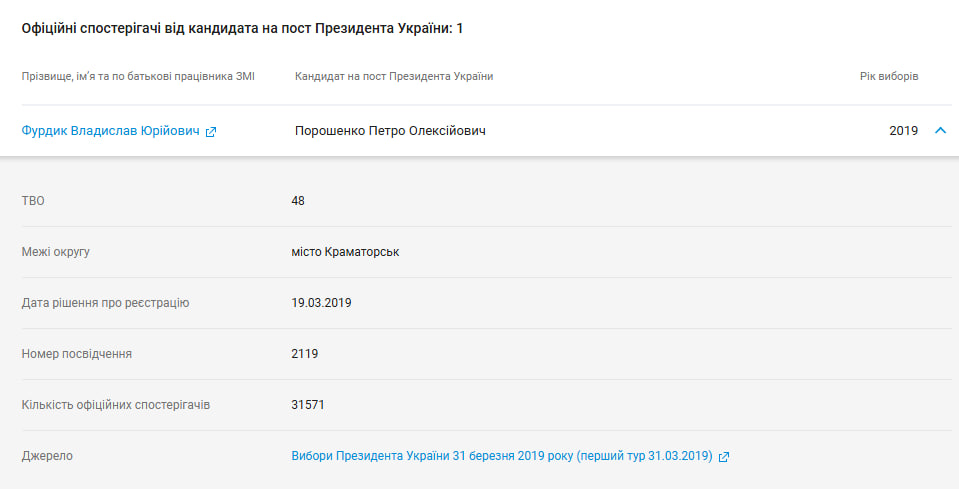The image size is (959, 489).
Task: Select the certificate number 2119
Action: (305, 354)
